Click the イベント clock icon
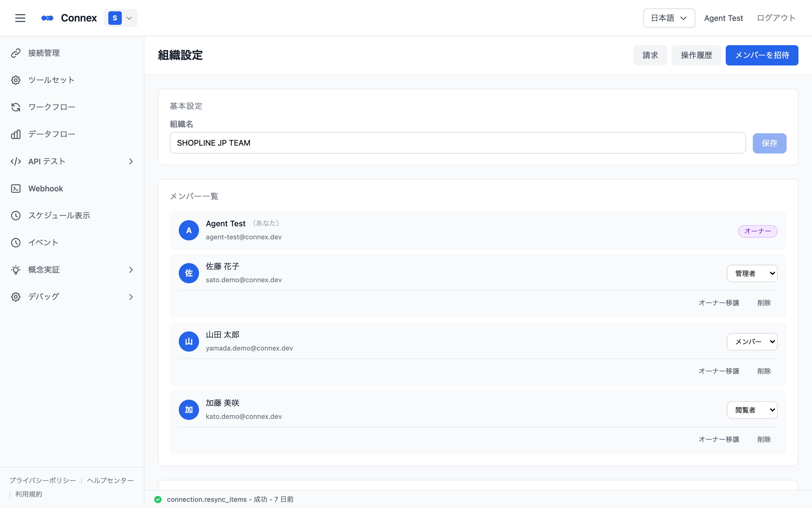Viewport: 812px width, 508px height. point(16,243)
